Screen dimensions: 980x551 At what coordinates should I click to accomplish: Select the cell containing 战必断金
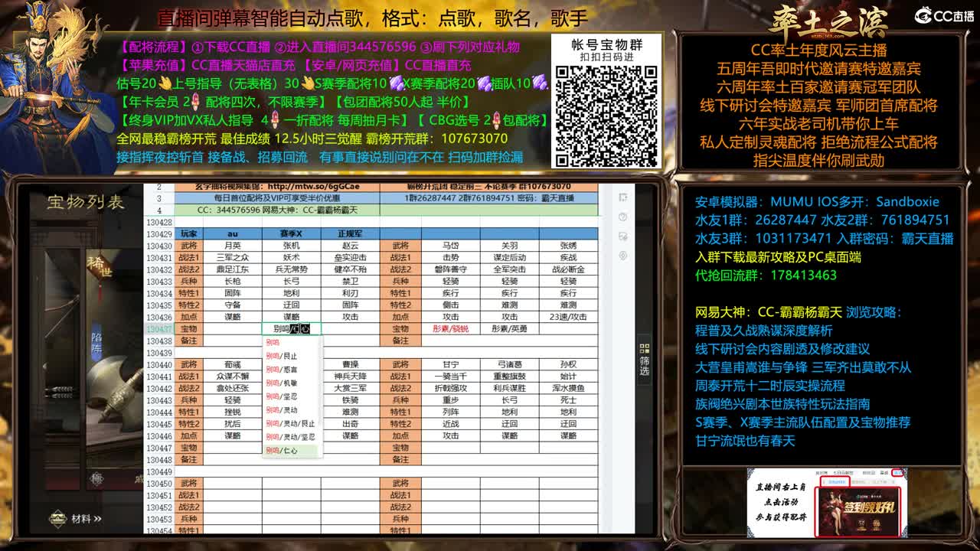[568, 269]
